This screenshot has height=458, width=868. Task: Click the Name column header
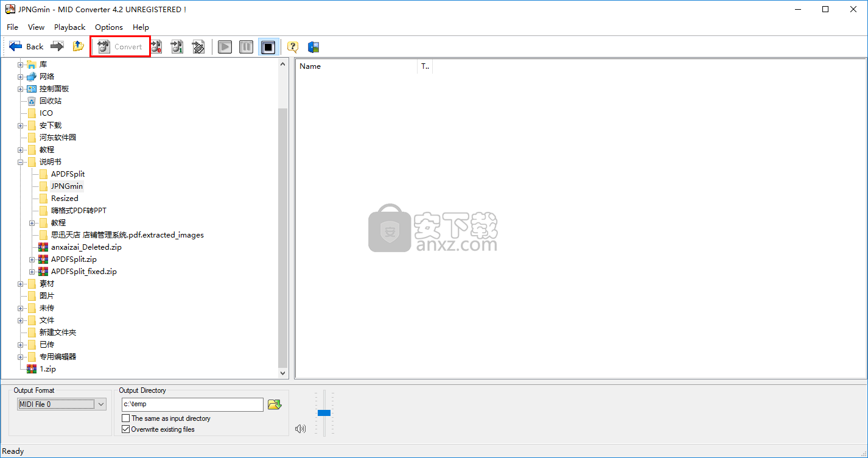357,66
